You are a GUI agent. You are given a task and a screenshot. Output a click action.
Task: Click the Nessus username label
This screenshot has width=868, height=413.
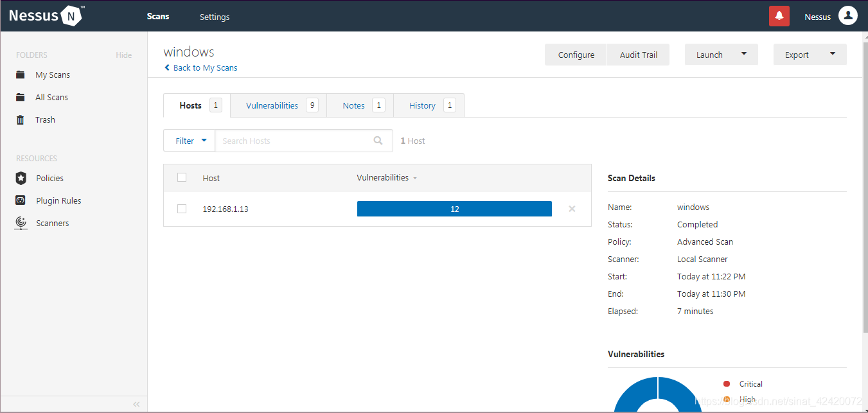[x=817, y=17]
